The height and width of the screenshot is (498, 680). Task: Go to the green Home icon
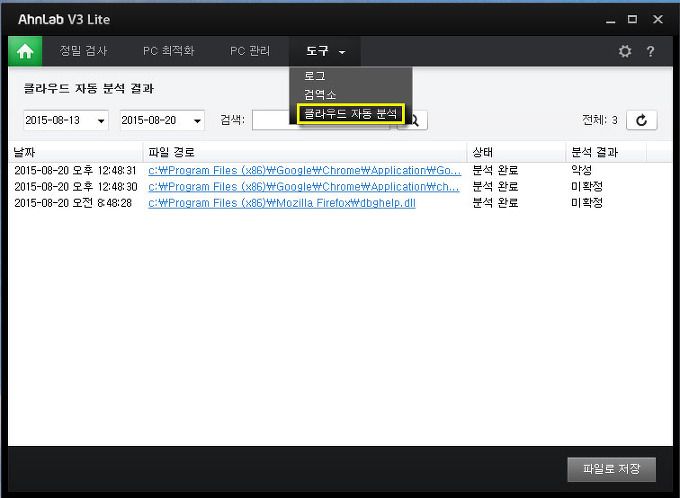pos(25,51)
